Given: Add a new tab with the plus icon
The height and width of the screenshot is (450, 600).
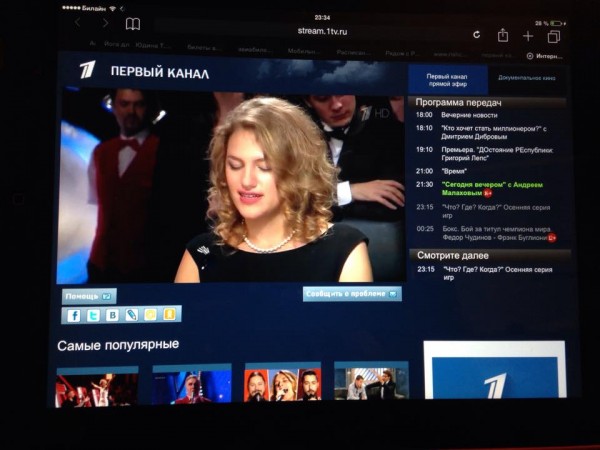Looking at the screenshot, I should coord(528,36).
